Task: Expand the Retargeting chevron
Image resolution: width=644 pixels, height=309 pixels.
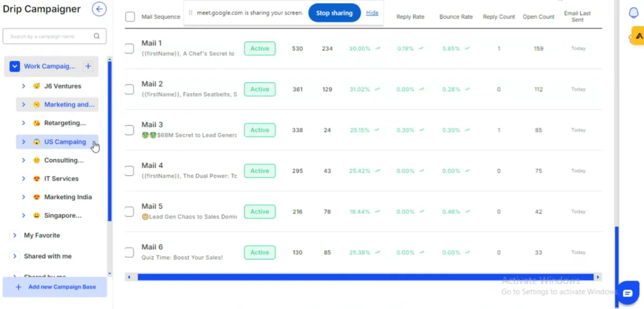Action: point(23,123)
